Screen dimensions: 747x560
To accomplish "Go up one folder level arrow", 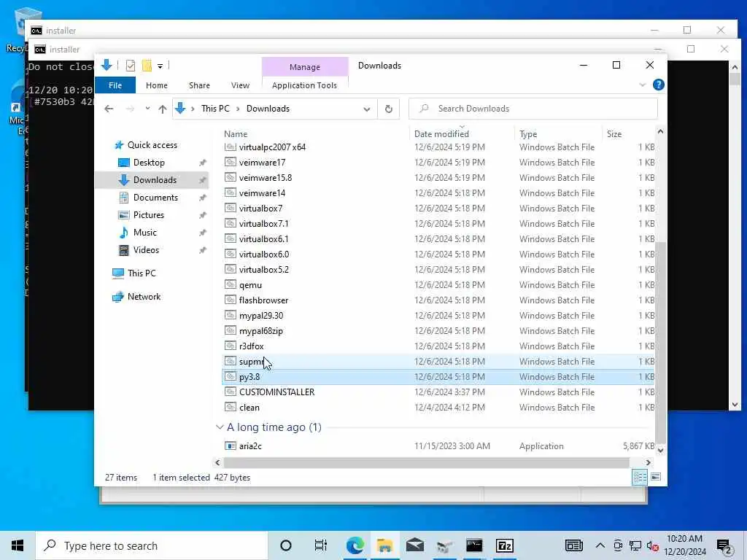I will tap(163, 109).
